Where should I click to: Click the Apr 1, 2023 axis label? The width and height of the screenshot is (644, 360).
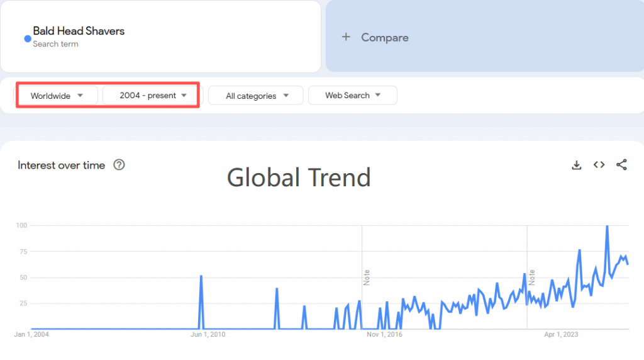click(x=561, y=335)
